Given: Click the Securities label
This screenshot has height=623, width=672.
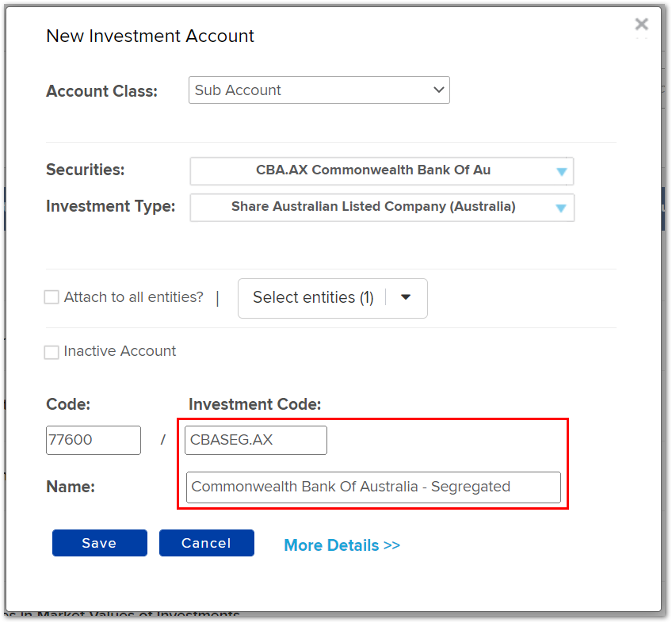Looking at the screenshot, I should click(x=86, y=170).
